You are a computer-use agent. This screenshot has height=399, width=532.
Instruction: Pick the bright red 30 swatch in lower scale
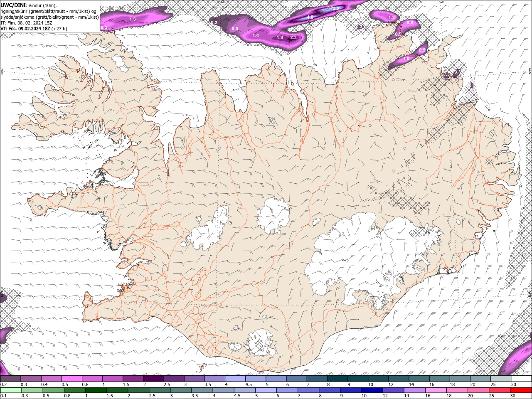tap(521, 390)
